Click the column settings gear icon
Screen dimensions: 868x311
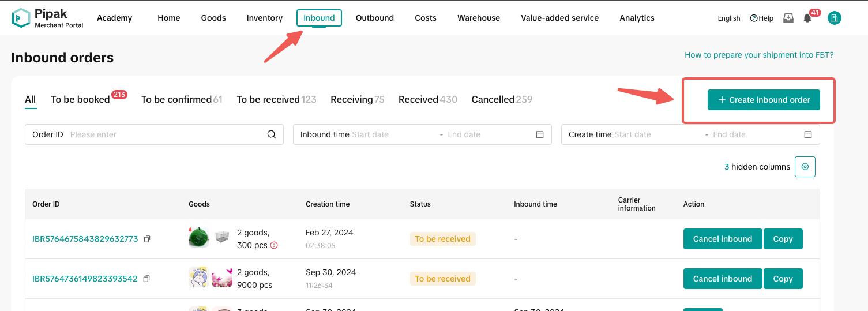(x=805, y=167)
